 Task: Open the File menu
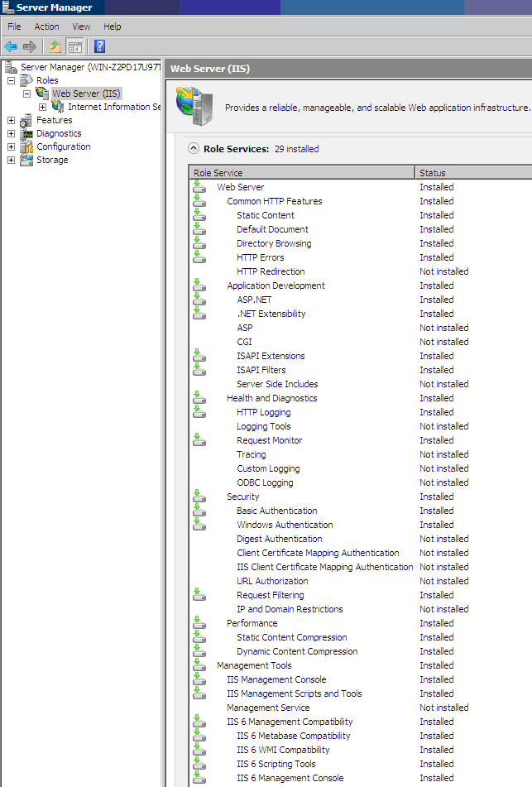click(x=14, y=26)
